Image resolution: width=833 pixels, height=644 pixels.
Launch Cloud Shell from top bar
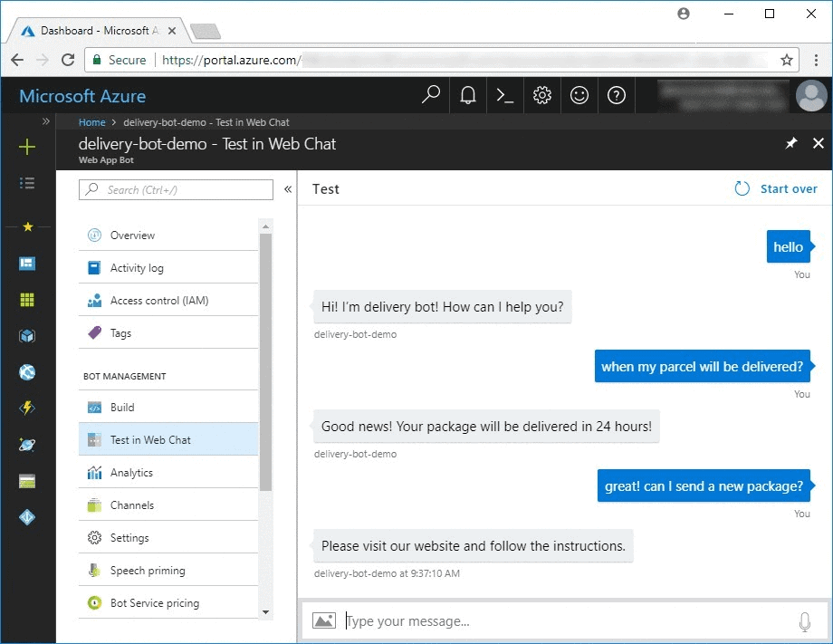pyautogui.click(x=504, y=95)
